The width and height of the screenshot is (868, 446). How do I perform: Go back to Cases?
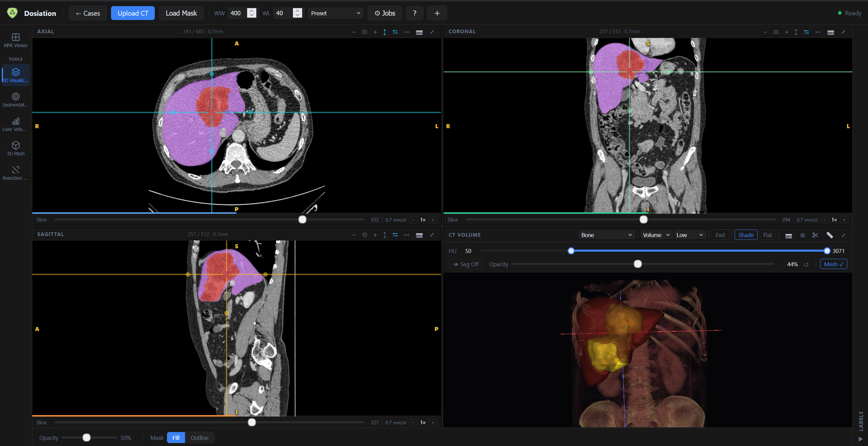pos(88,13)
